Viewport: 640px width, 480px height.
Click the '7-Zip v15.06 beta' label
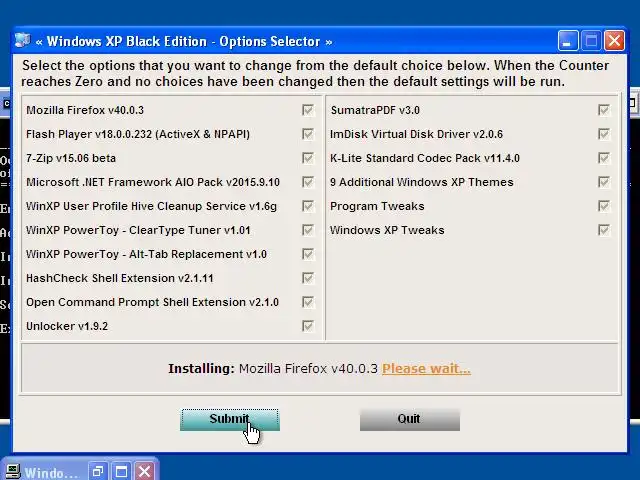pyautogui.click(x=71, y=158)
